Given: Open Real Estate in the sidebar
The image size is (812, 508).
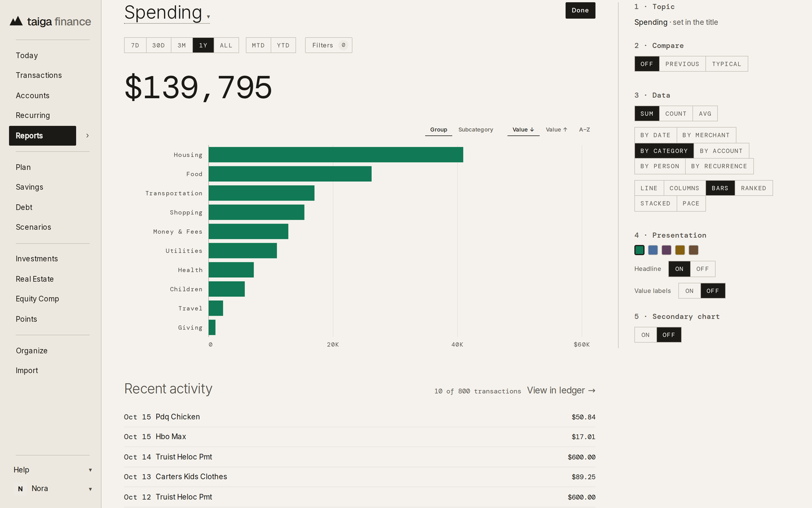Looking at the screenshot, I should coord(35,279).
